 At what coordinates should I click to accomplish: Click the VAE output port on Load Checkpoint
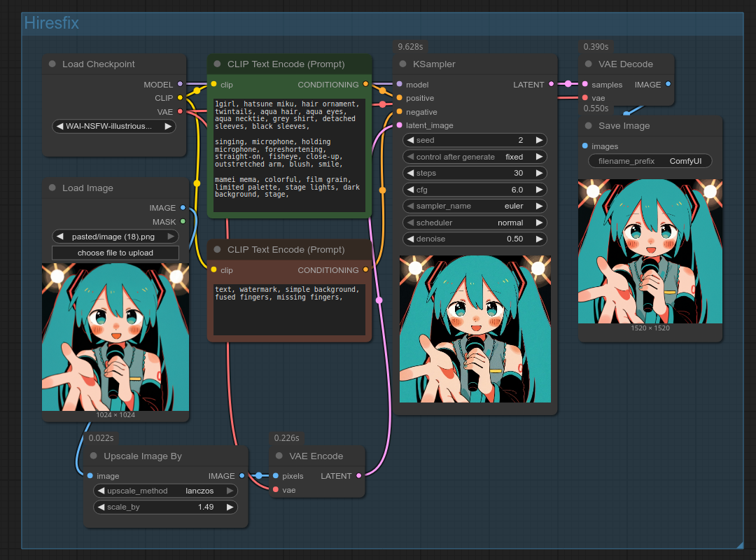(x=180, y=111)
